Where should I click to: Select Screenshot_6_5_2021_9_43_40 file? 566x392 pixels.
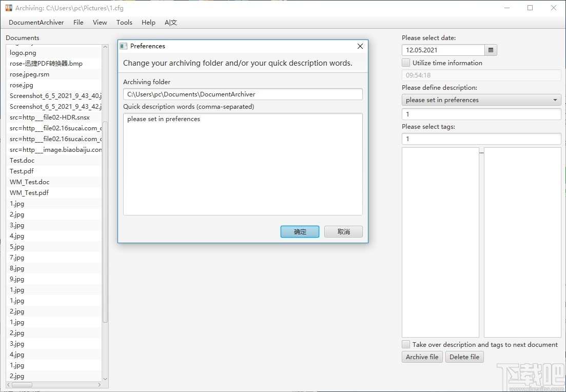[x=54, y=96]
